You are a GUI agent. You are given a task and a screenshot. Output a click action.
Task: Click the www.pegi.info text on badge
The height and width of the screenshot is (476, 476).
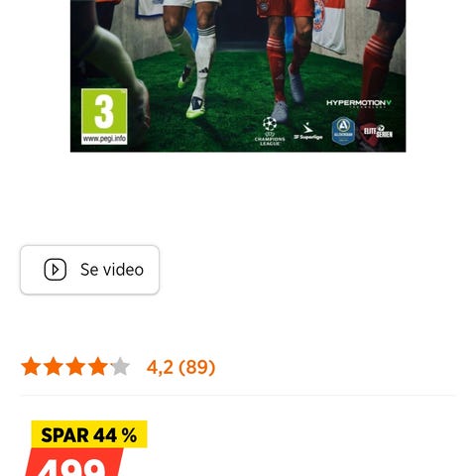coord(104,139)
